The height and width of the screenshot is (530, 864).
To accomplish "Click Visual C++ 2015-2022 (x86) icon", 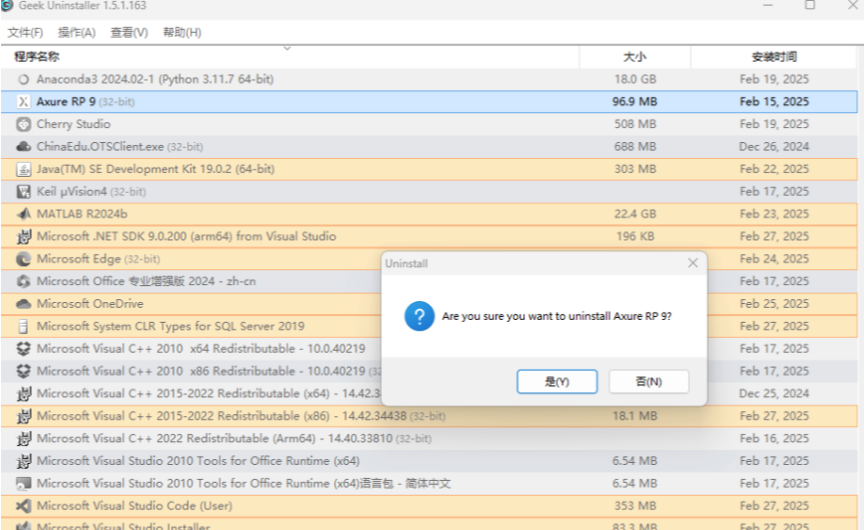I will 23,416.
